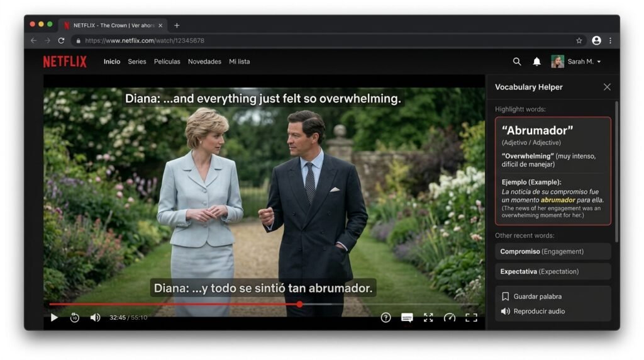Bookmark this page with star icon
This screenshot has width=644, height=360.
[x=579, y=41]
